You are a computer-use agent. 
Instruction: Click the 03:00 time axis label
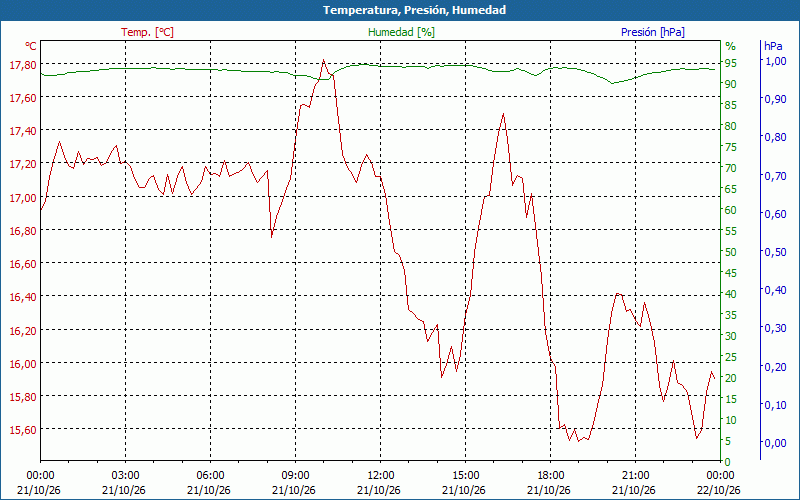coord(126,476)
